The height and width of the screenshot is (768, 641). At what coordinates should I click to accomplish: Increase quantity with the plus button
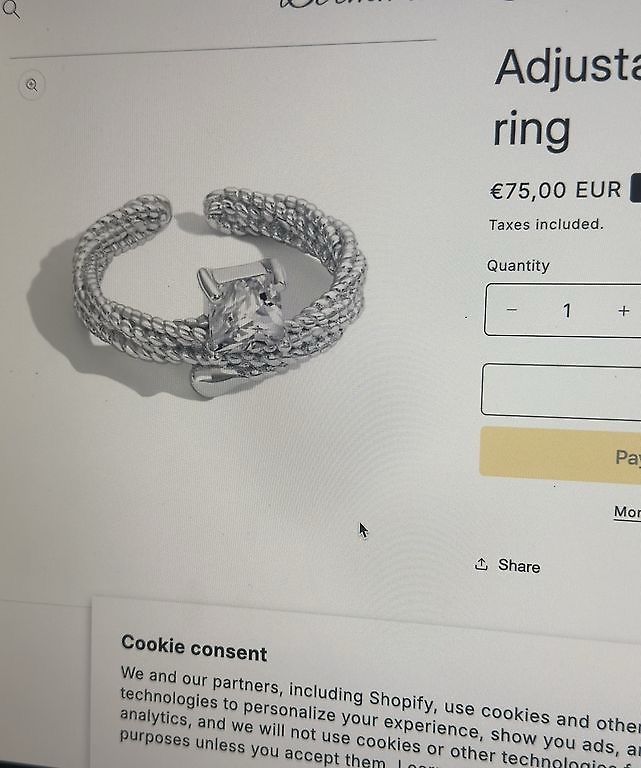pos(623,311)
